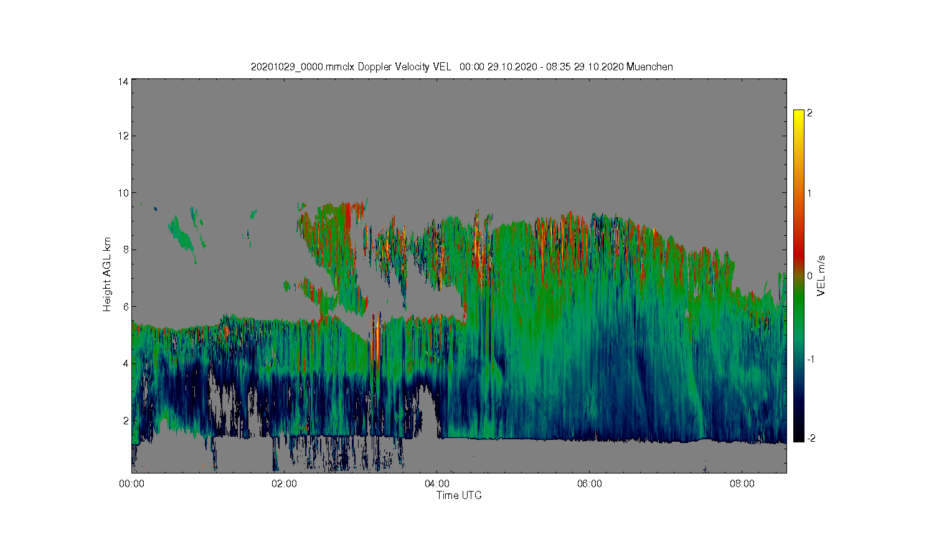Click the 06:00 time tick label
The height and width of the screenshot is (560, 934).
click(590, 483)
